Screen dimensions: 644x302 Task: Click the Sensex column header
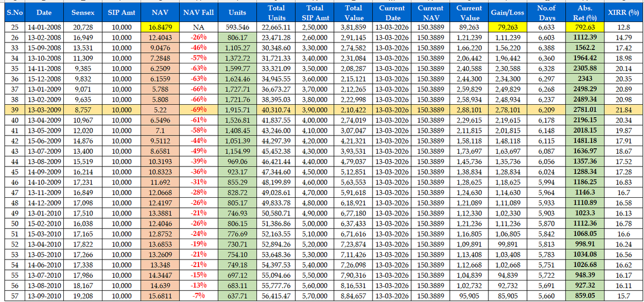coord(82,13)
